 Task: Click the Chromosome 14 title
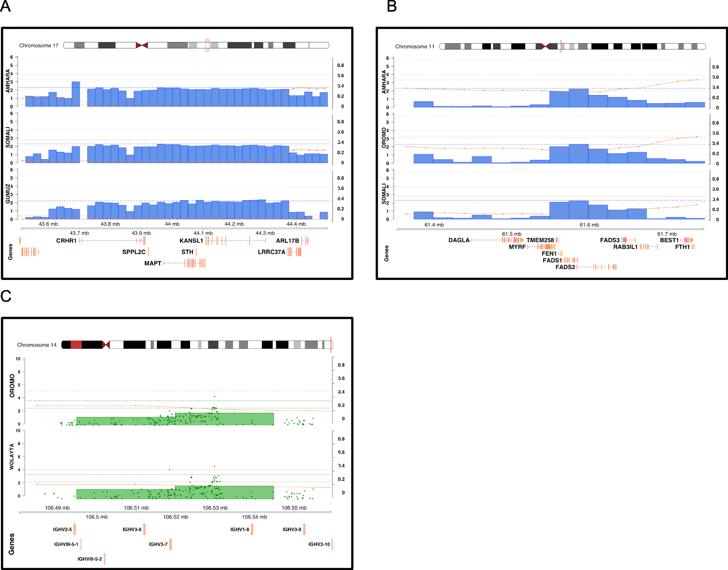click(37, 345)
